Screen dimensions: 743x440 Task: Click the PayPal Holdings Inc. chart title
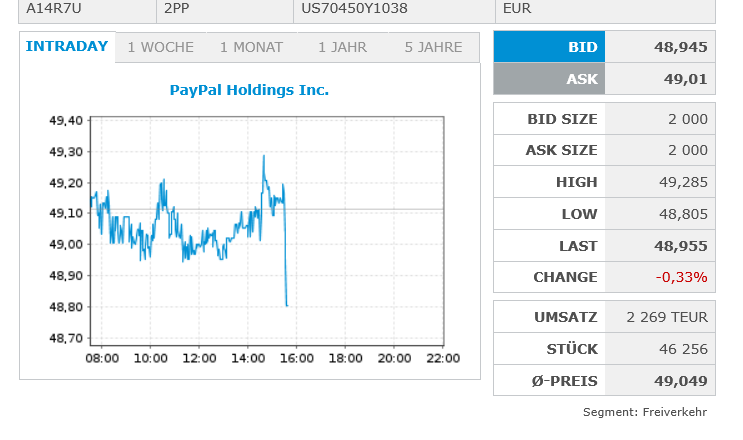point(249,90)
